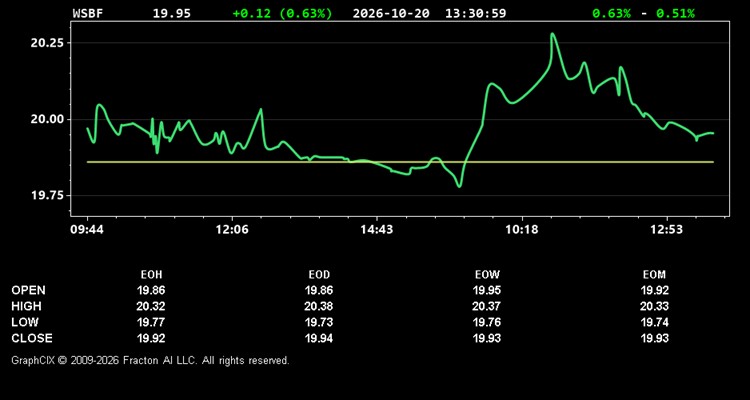Image resolution: width=750 pixels, height=400 pixels.
Task: Select EOM close value 19.93
Action: 654,338
